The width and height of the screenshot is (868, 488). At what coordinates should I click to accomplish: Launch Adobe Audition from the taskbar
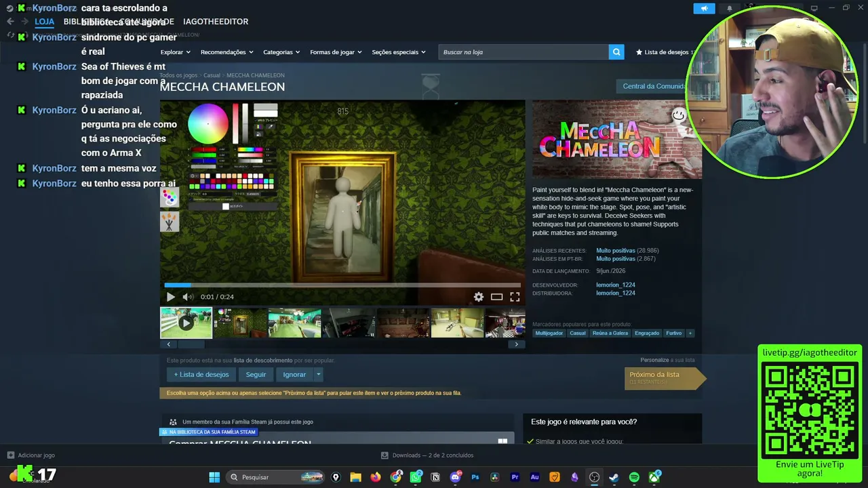(535, 477)
